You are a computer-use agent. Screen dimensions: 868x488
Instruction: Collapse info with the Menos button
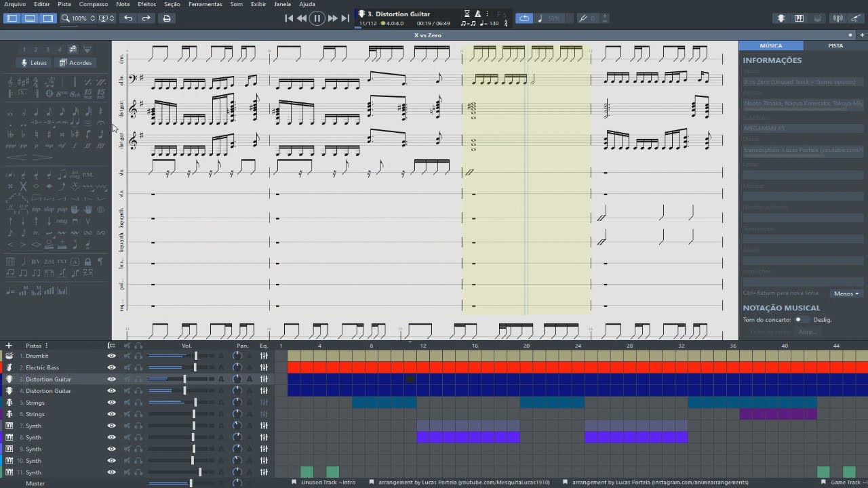click(x=847, y=293)
